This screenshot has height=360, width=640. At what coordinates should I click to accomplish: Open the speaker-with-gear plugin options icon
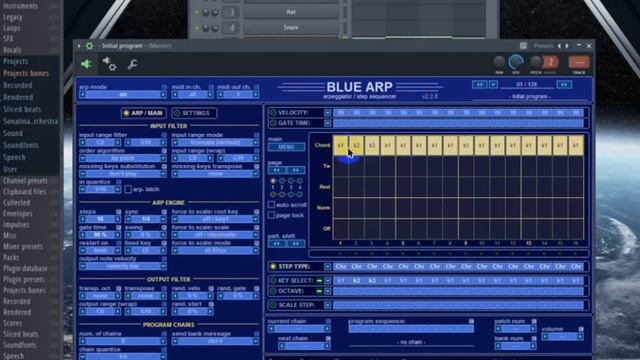109,64
